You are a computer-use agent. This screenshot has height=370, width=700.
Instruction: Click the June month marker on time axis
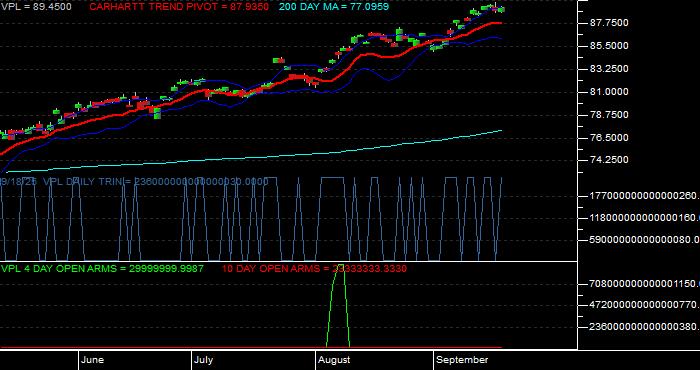coord(93,360)
